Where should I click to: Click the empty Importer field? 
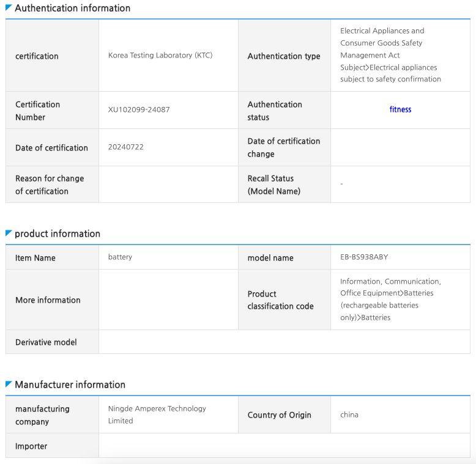(x=284, y=446)
